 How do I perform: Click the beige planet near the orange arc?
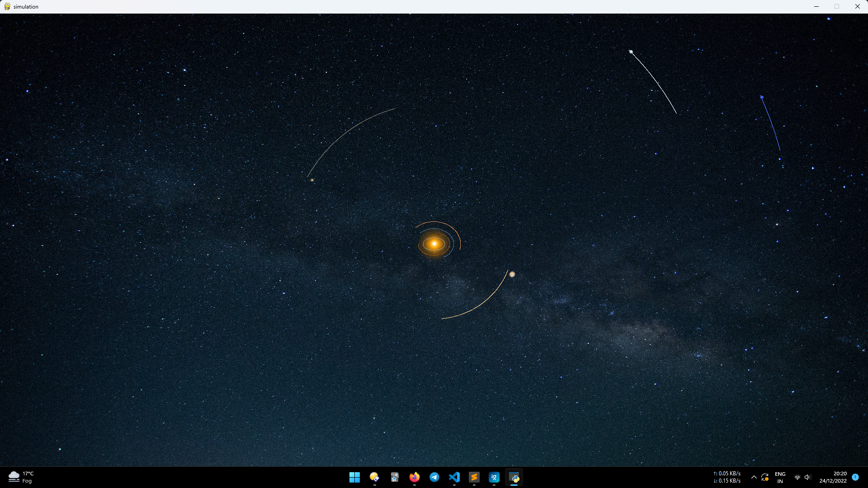click(512, 274)
